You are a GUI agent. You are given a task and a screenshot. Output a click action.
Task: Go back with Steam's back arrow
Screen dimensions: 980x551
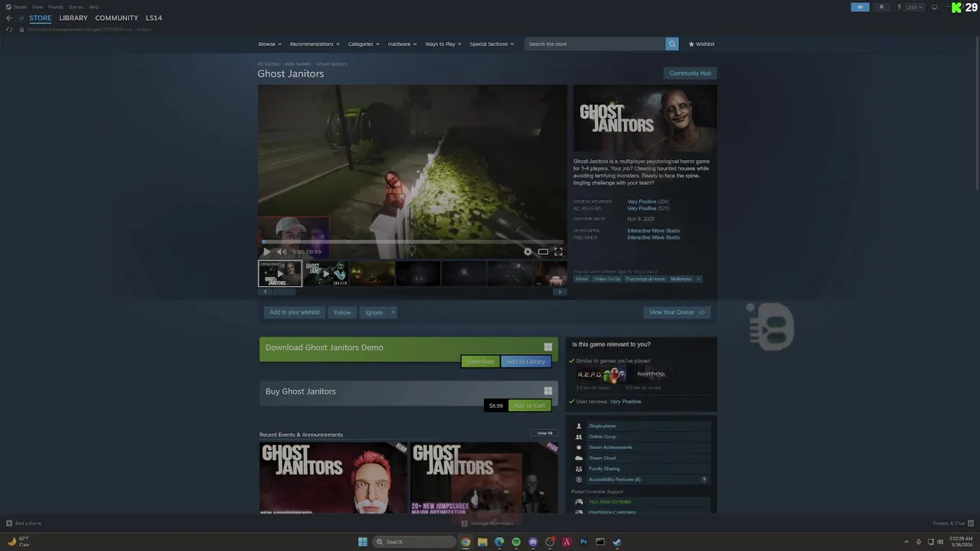[x=9, y=18]
